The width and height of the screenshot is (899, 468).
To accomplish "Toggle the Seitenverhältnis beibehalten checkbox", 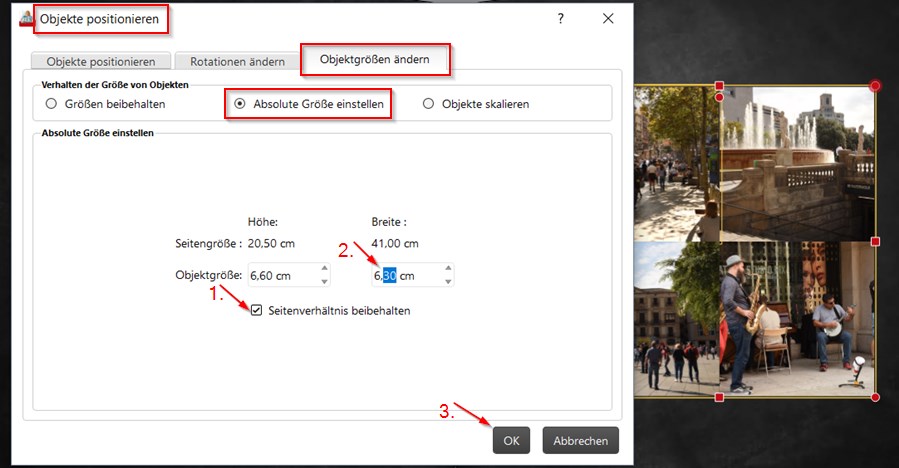I will click(257, 311).
